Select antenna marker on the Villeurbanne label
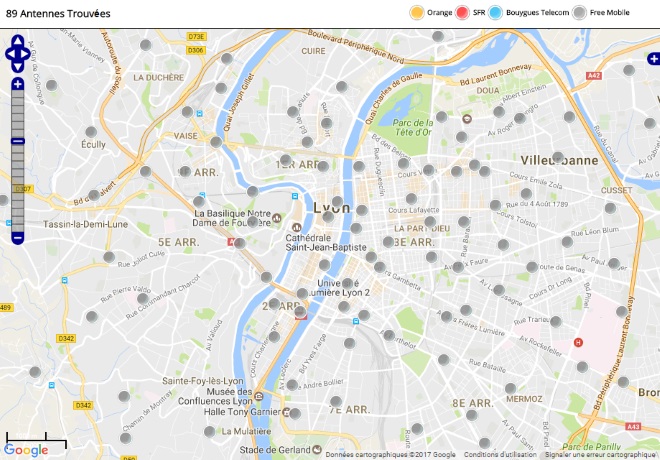The height and width of the screenshot is (460, 660). pyautogui.click(x=558, y=157)
